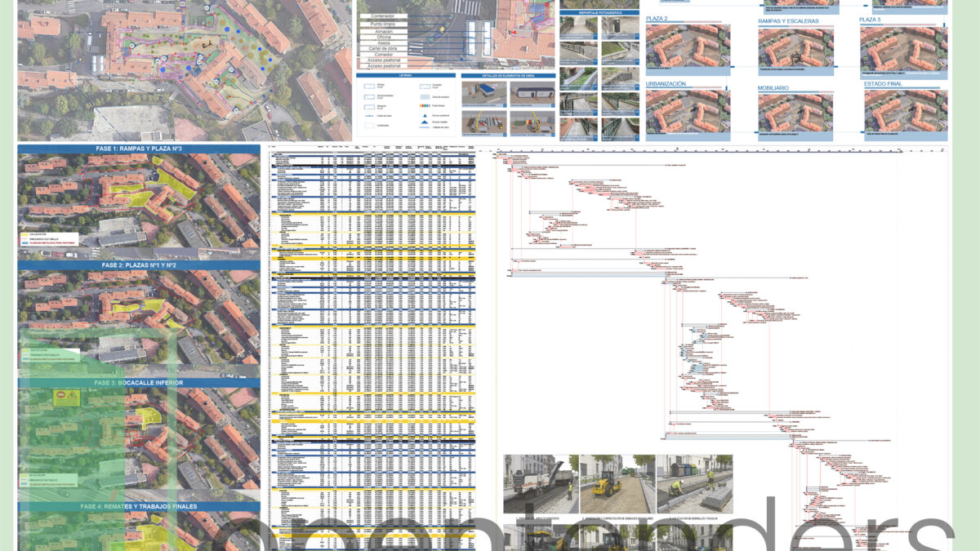Click the 'URBANIZACIÓN' heading
Viewport: 980px width, 551px height.
(x=666, y=84)
